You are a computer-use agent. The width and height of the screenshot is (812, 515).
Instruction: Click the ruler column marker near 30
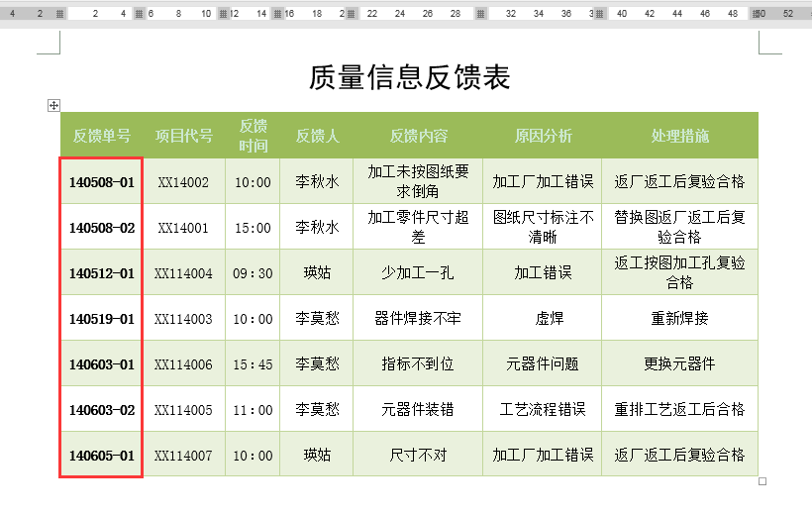[480, 14]
